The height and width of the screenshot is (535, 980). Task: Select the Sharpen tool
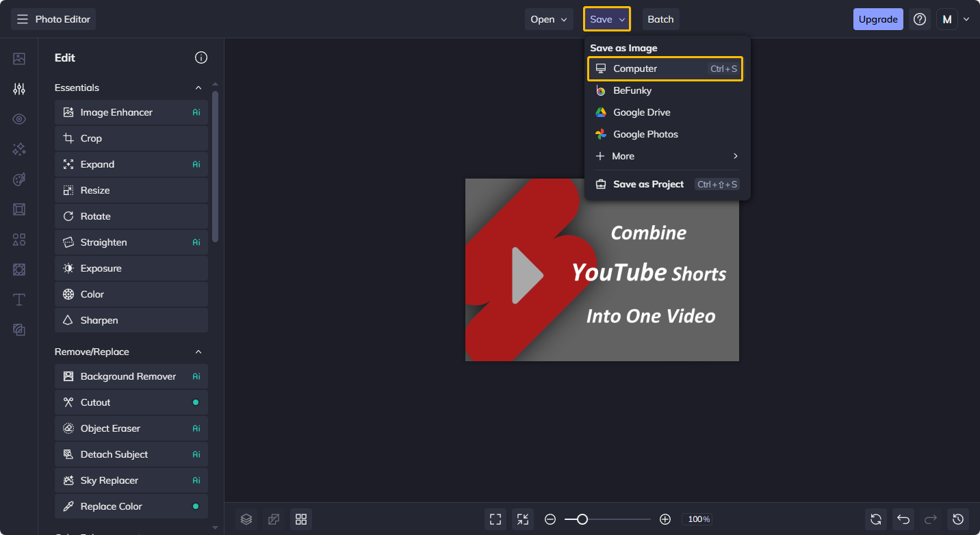[131, 320]
